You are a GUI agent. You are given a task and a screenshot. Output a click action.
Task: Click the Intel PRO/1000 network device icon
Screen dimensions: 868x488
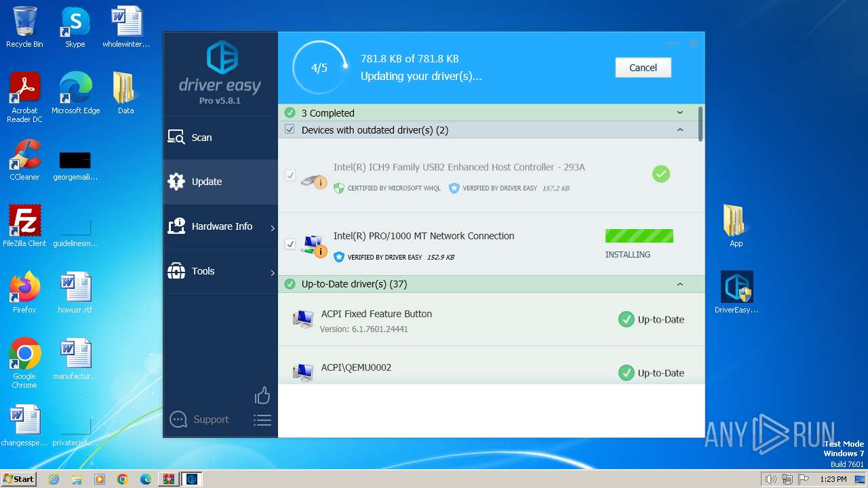[x=314, y=246]
